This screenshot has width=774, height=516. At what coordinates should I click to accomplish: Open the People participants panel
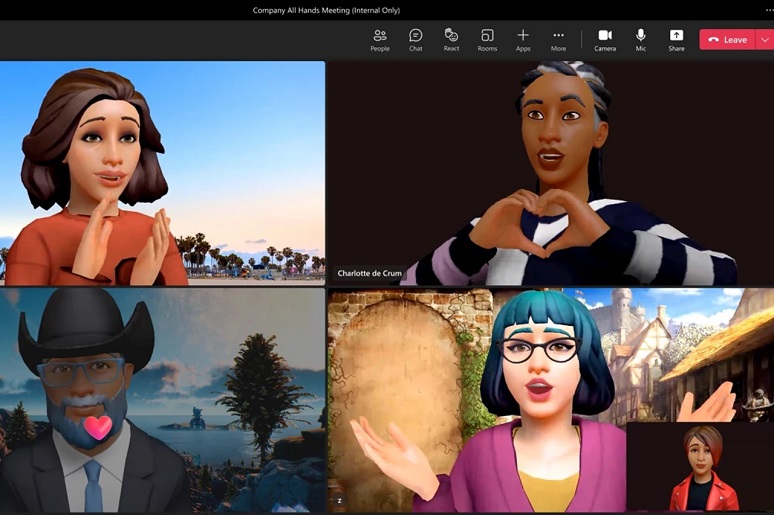380,40
